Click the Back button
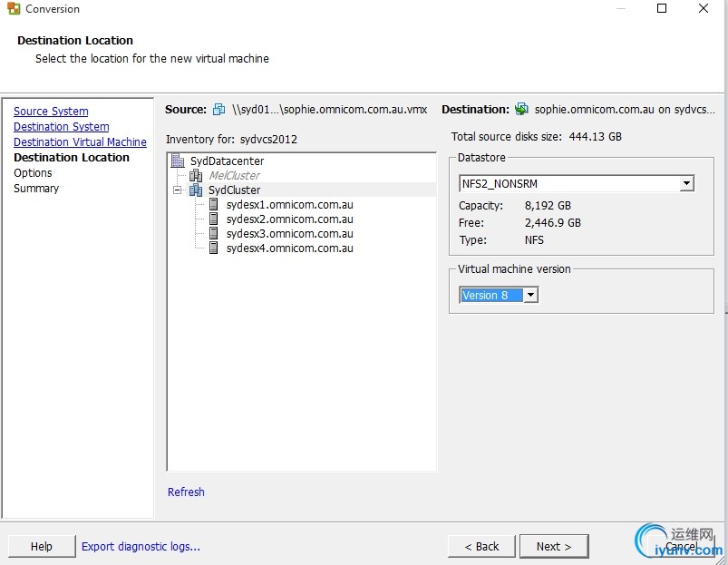Viewport: 728px width, 565px height. (x=481, y=547)
